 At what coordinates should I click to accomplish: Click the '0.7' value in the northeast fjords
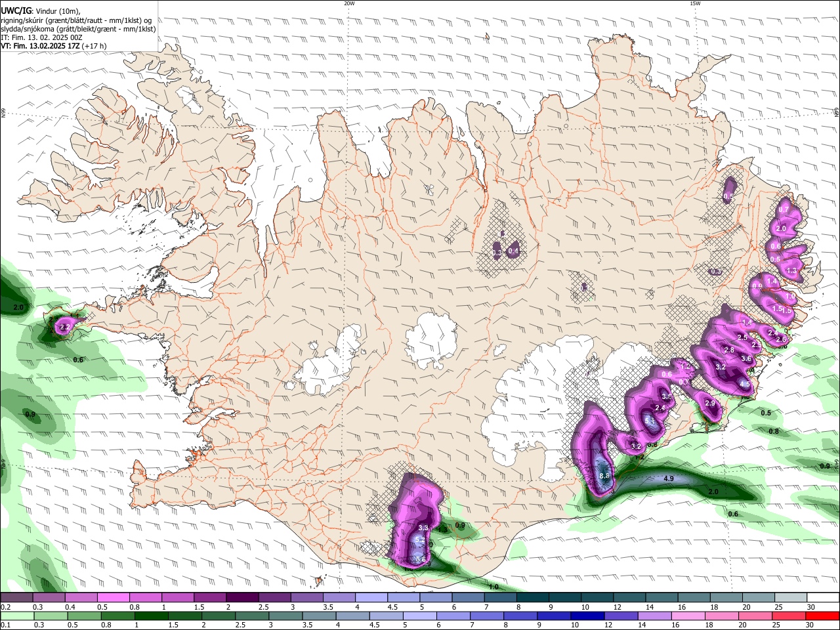click(784, 209)
